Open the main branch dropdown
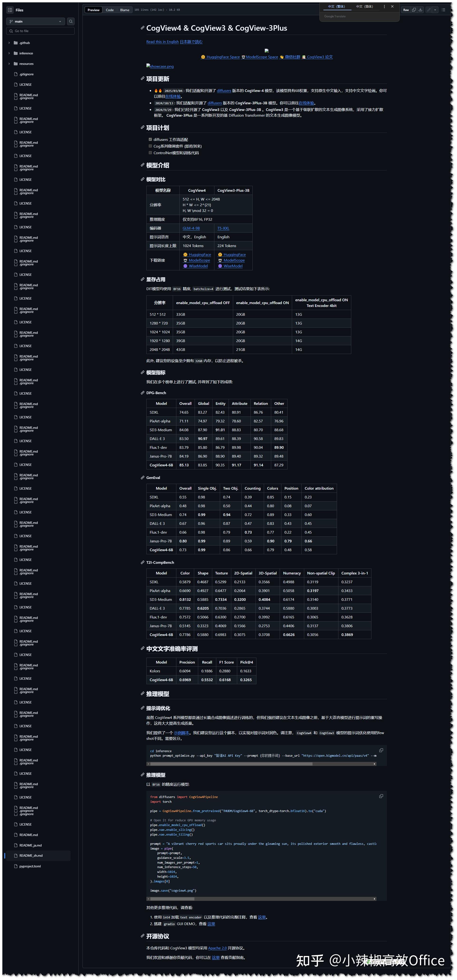The width and height of the screenshot is (457, 980). point(35,22)
